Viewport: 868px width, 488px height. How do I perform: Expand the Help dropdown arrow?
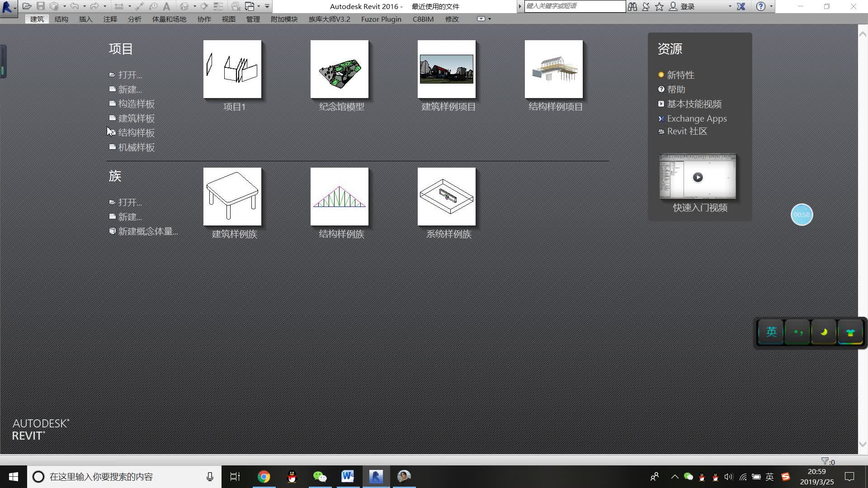click(x=771, y=6)
